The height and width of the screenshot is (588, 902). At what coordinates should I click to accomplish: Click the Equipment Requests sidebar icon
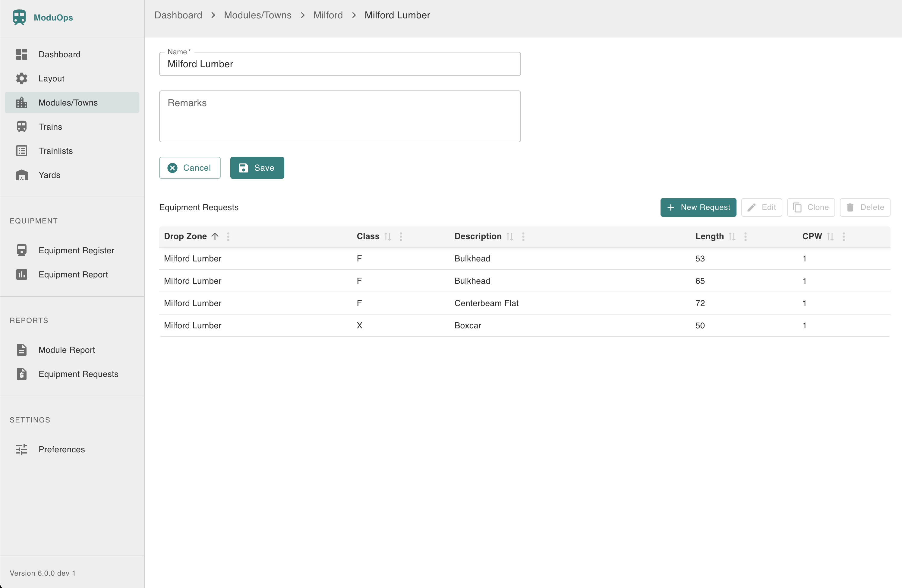pyautogui.click(x=22, y=374)
